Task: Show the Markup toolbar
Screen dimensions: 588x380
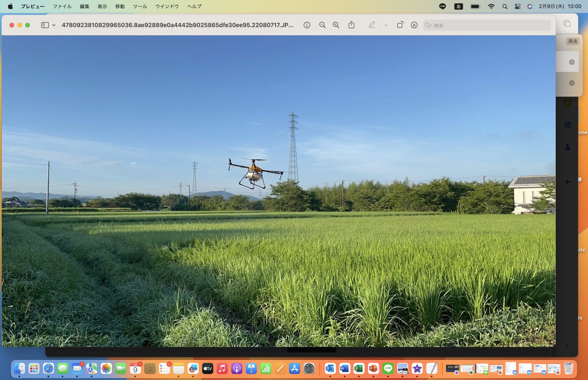Action: pos(414,25)
